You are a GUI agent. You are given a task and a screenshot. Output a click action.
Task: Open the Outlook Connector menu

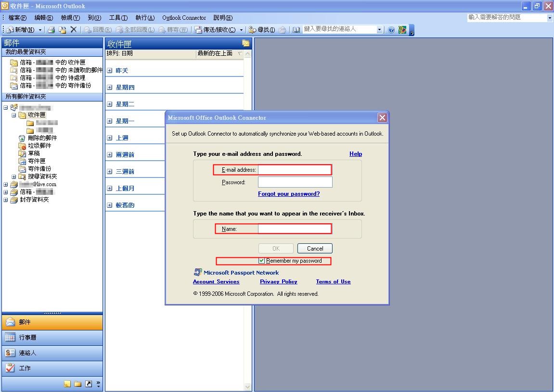(x=184, y=18)
